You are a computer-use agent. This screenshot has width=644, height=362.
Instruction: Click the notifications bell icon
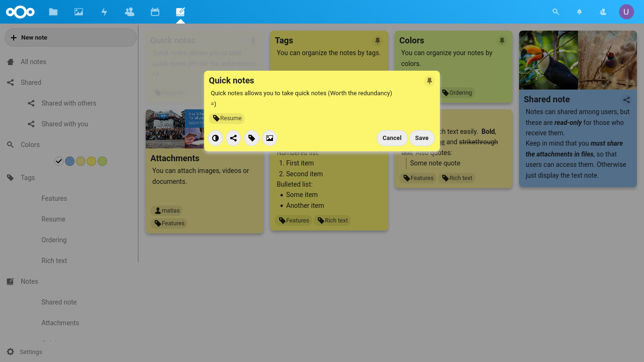coord(579,12)
